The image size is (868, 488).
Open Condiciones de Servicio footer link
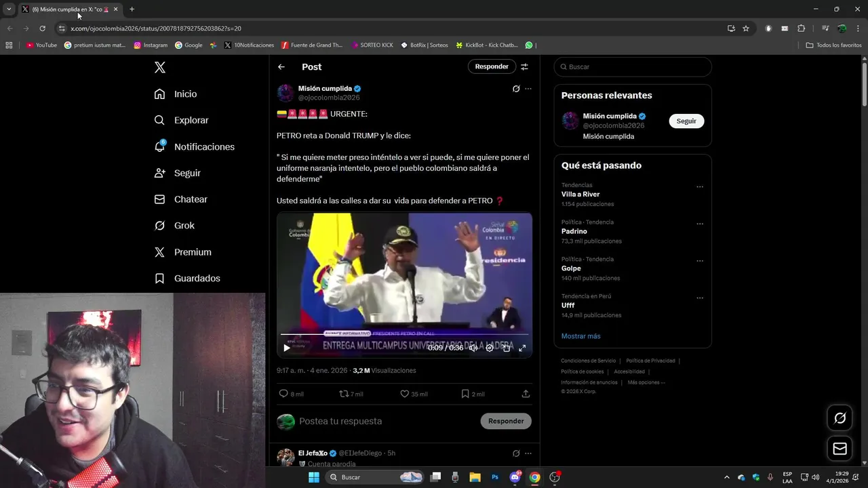tap(589, 361)
